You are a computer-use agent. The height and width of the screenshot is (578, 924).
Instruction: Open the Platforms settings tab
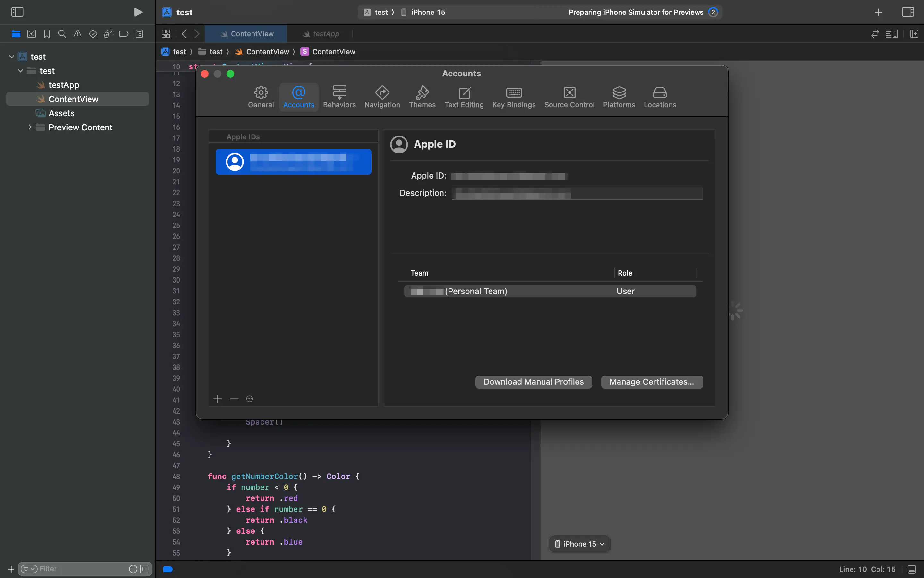point(619,97)
